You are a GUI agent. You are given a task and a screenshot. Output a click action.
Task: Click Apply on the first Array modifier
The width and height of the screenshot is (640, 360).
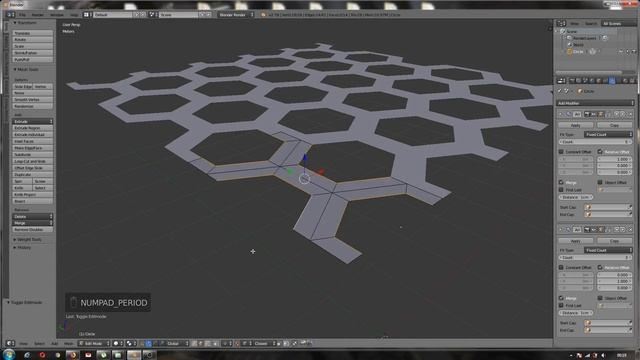pos(576,125)
